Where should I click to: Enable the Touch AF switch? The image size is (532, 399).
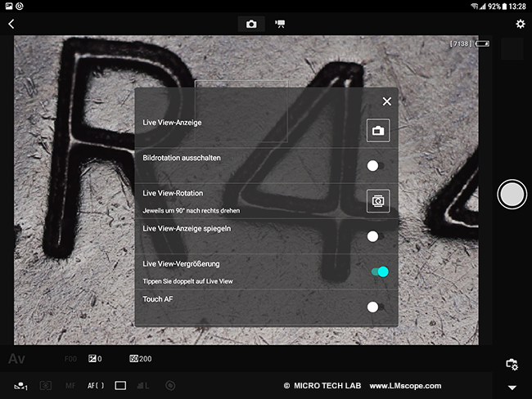[375, 307]
